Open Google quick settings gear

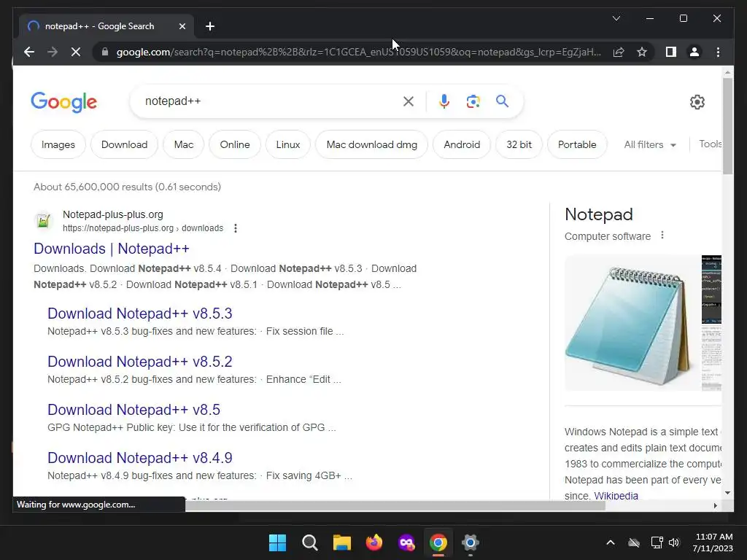(697, 102)
